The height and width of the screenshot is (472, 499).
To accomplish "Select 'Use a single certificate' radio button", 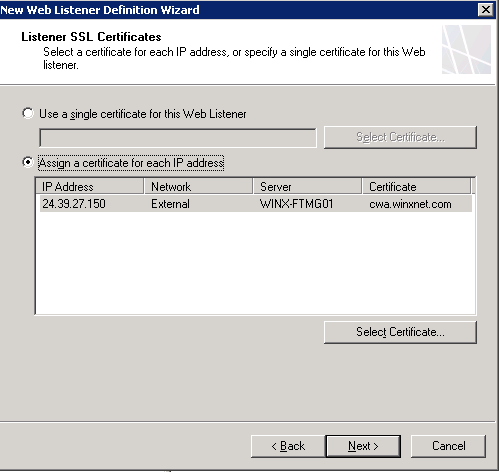I will click(x=28, y=113).
